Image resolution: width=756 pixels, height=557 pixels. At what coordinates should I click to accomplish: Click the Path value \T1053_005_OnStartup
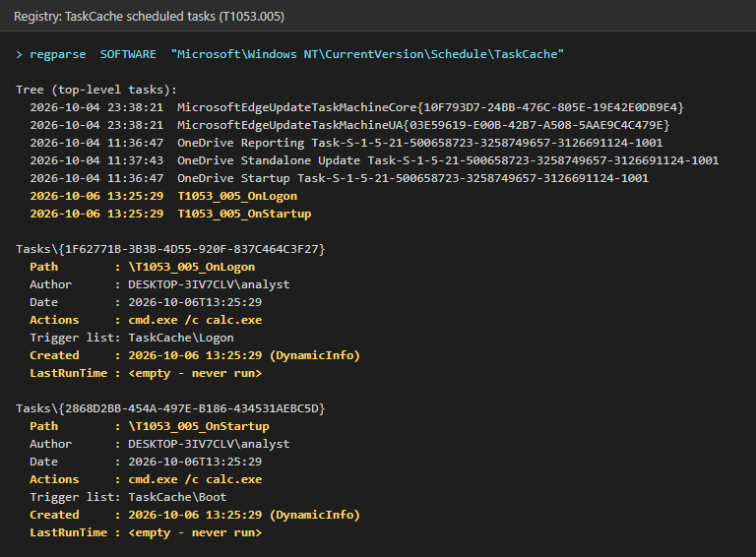pos(199,426)
